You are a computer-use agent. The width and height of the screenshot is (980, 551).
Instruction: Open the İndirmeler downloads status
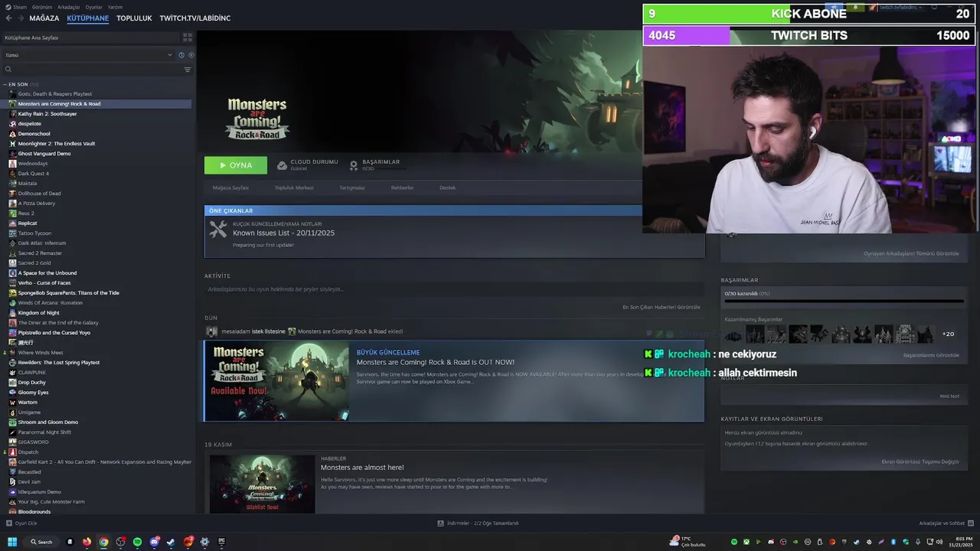coord(478,523)
